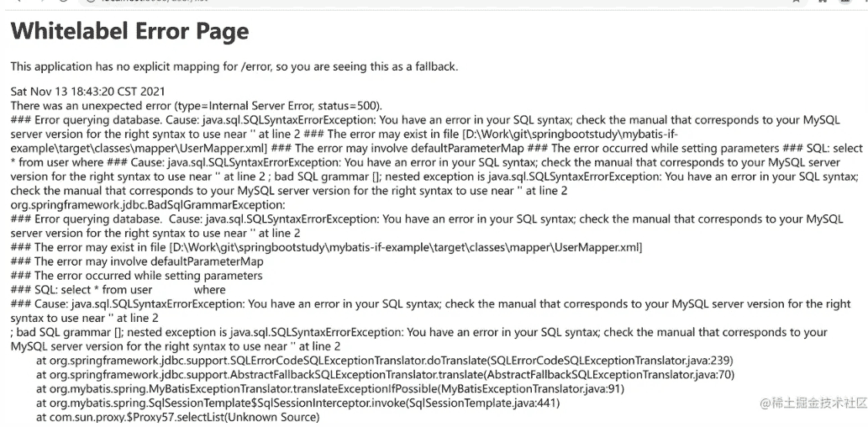
Task: Click the Whitelabel Error Page heading
Action: click(129, 31)
